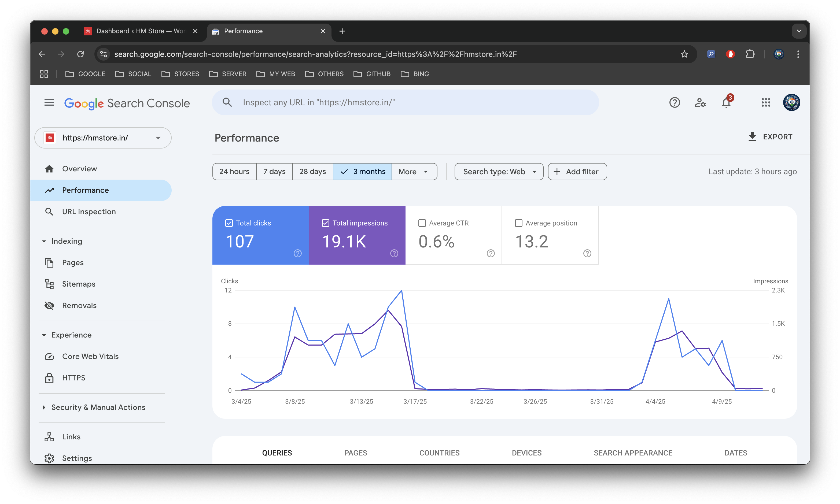Click the red hand blocker extension
Viewport: 840px width, 504px height.
click(730, 54)
